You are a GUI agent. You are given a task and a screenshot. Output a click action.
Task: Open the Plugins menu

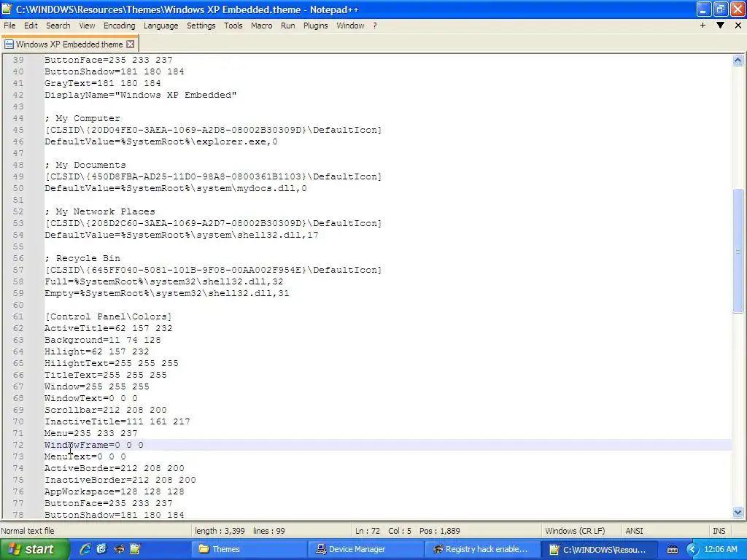[315, 26]
